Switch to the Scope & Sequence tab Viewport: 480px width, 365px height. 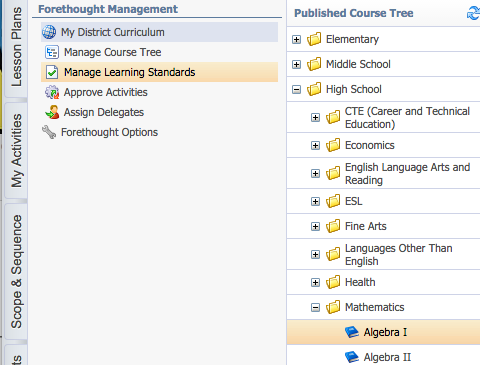pyautogui.click(x=16, y=271)
